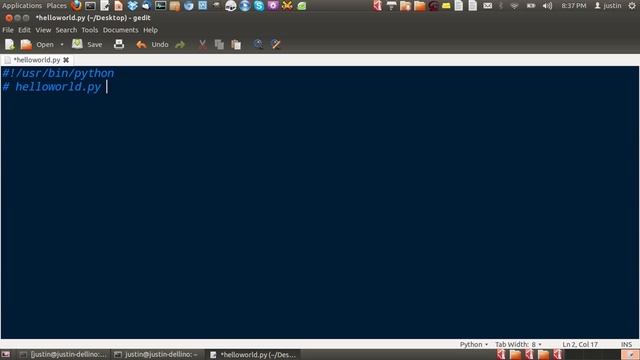Open the system session gear menu
The image size is (640, 360).
[x=632, y=6]
